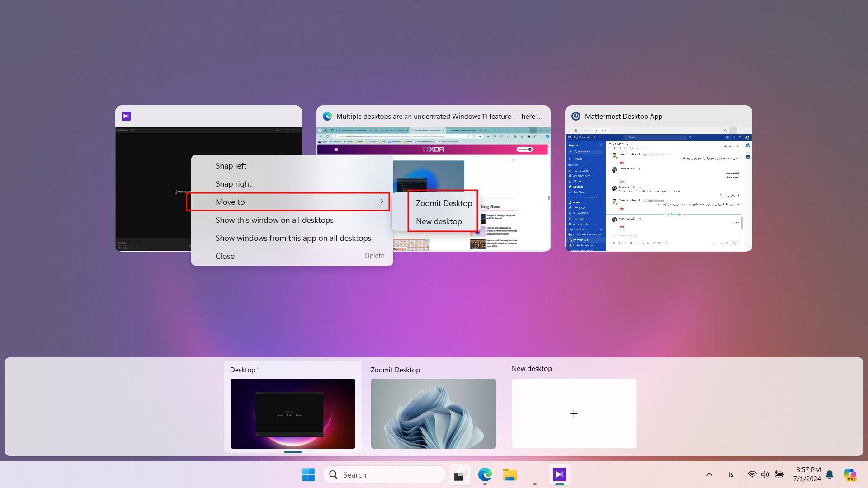Click the Zoomit Desktop virtual desktop thumbnail
The width and height of the screenshot is (868, 488).
(434, 413)
